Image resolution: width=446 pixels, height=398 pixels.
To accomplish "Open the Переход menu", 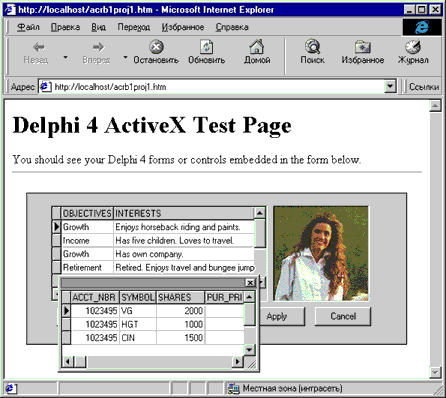I will click(x=134, y=27).
